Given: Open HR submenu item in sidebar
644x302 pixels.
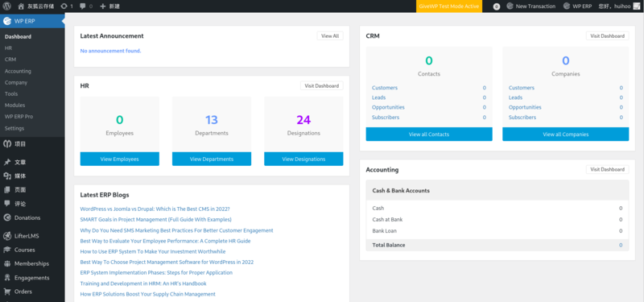Looking at the screenshot, I should 8,48.
